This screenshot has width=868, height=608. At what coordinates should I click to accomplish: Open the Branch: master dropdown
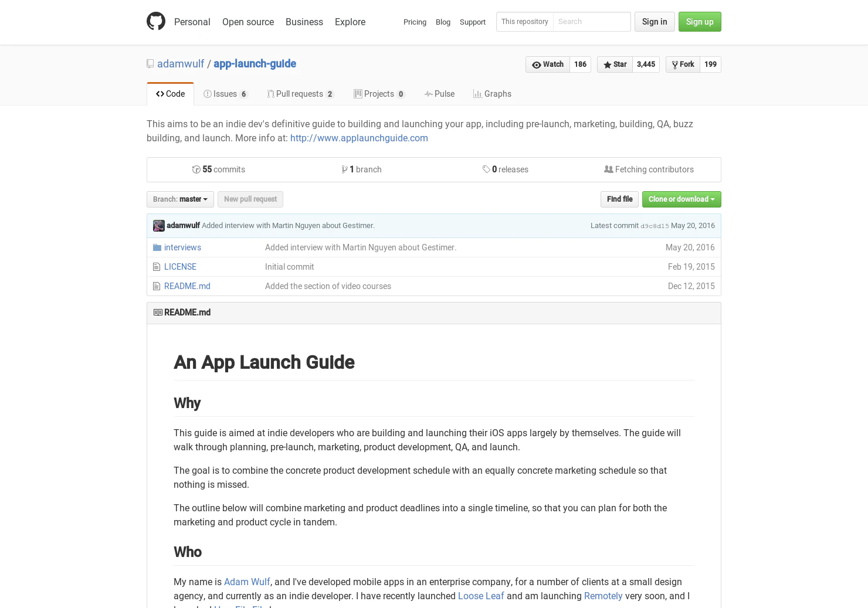180,199
